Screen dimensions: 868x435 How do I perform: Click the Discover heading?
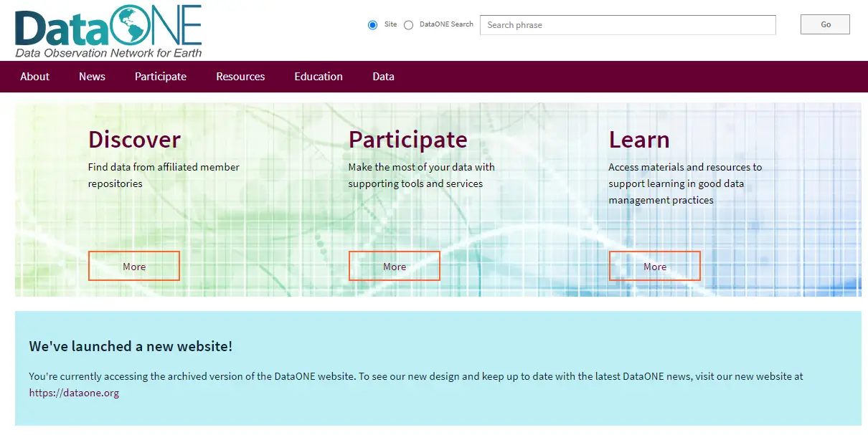(134, 140)
